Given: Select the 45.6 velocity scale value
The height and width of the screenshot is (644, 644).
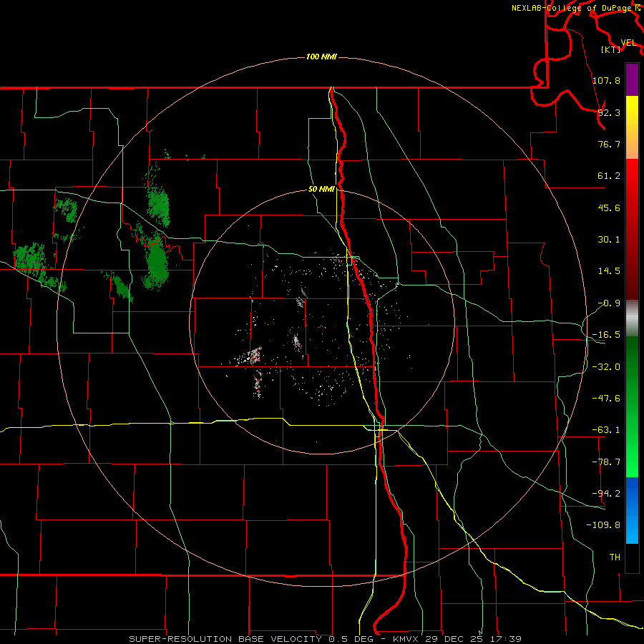Looking at the screenshot, I should (609, 208).
